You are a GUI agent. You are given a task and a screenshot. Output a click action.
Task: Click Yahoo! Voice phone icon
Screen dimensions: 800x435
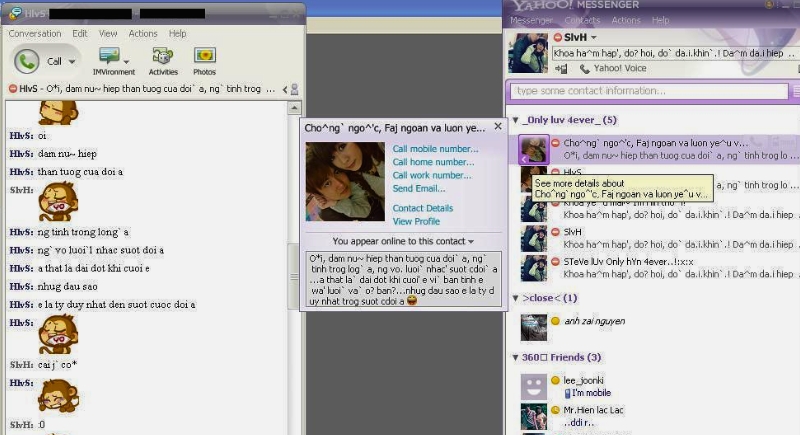(x=585, y=68)
